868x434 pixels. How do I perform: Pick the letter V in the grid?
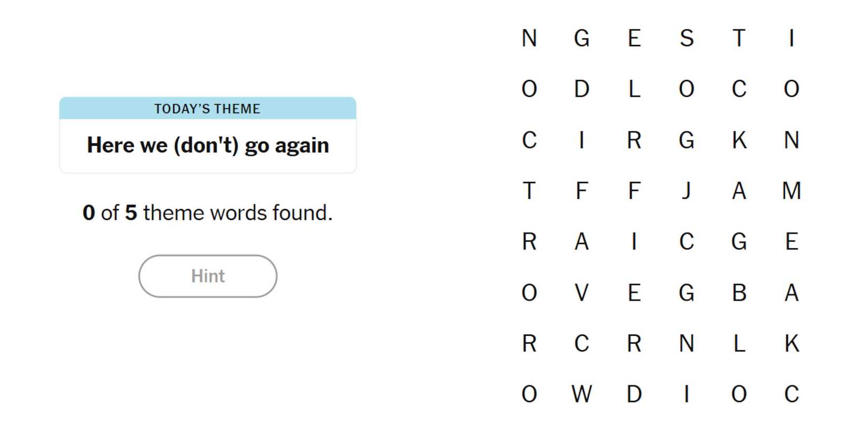581,293
